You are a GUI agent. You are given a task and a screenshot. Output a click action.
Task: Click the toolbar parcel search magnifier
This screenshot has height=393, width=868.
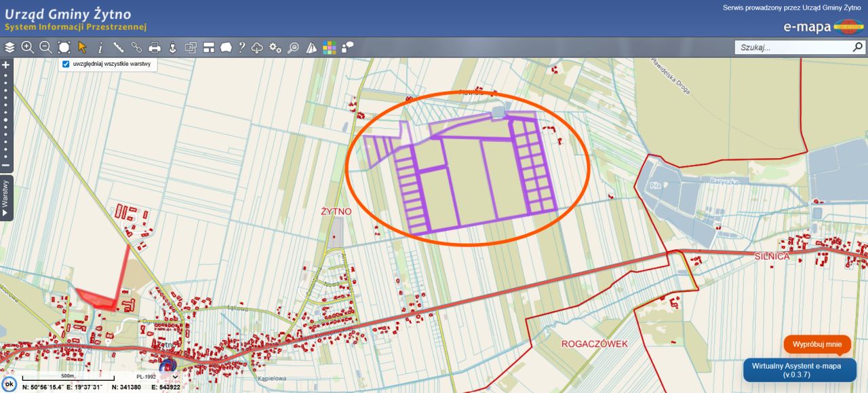point(293,48)
